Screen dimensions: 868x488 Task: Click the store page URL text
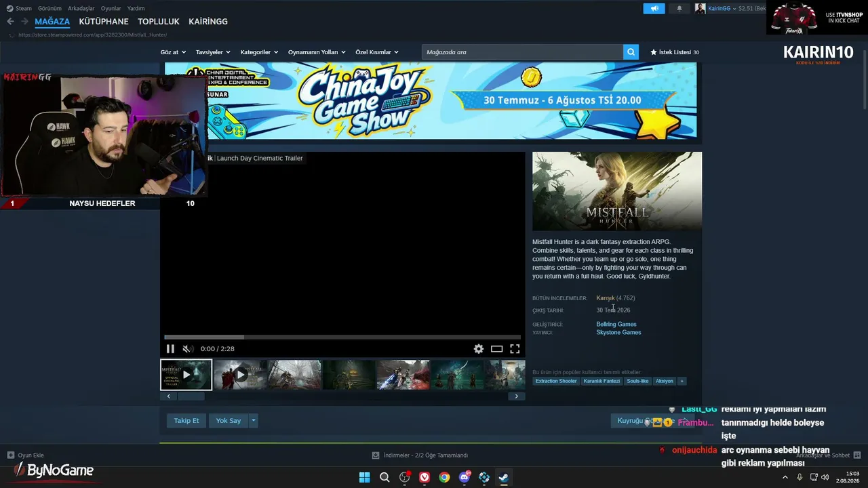pyautogui.click(x=92, y=35)
